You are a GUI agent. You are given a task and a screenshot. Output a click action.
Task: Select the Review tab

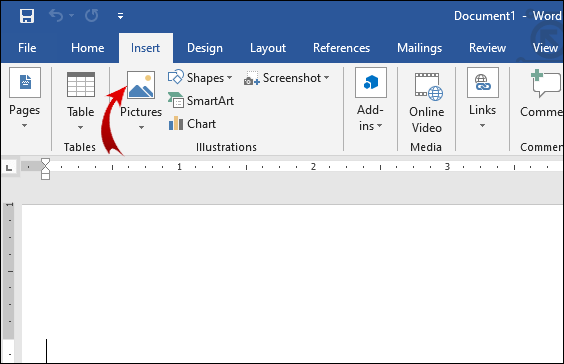487,48
